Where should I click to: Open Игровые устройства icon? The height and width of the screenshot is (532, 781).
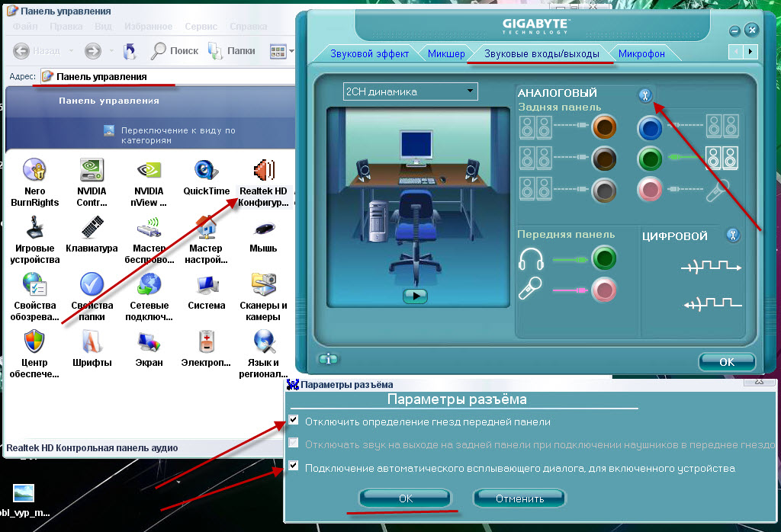34,240
